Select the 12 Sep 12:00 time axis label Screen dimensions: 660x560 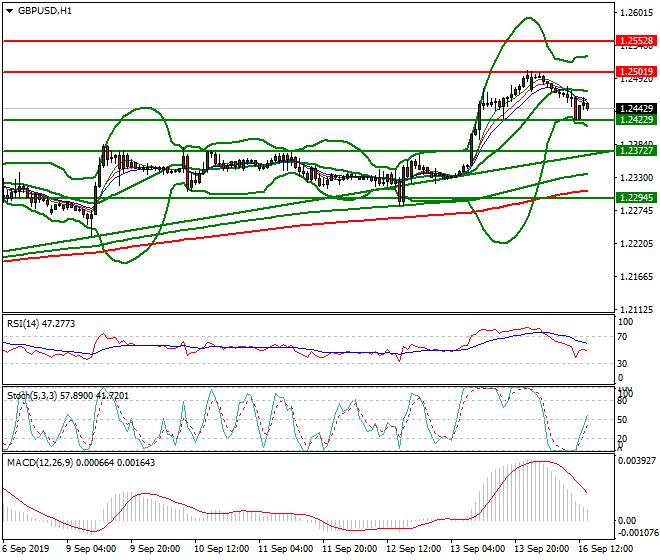(x=413, y=549)
